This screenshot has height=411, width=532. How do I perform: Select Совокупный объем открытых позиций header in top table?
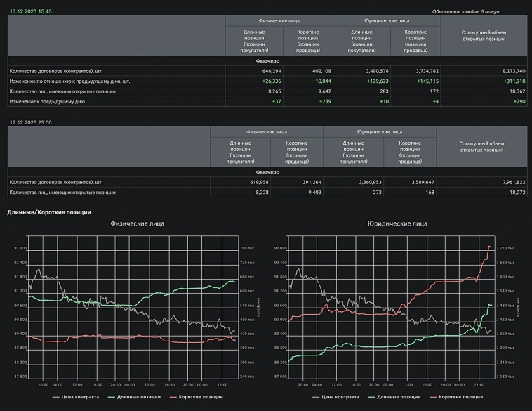point(483,35)
